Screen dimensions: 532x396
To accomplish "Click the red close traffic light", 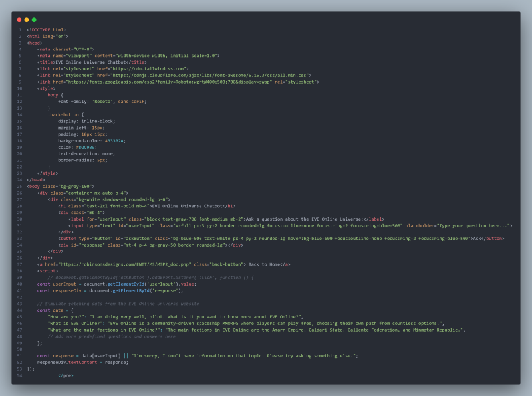I will coord(19,21).
